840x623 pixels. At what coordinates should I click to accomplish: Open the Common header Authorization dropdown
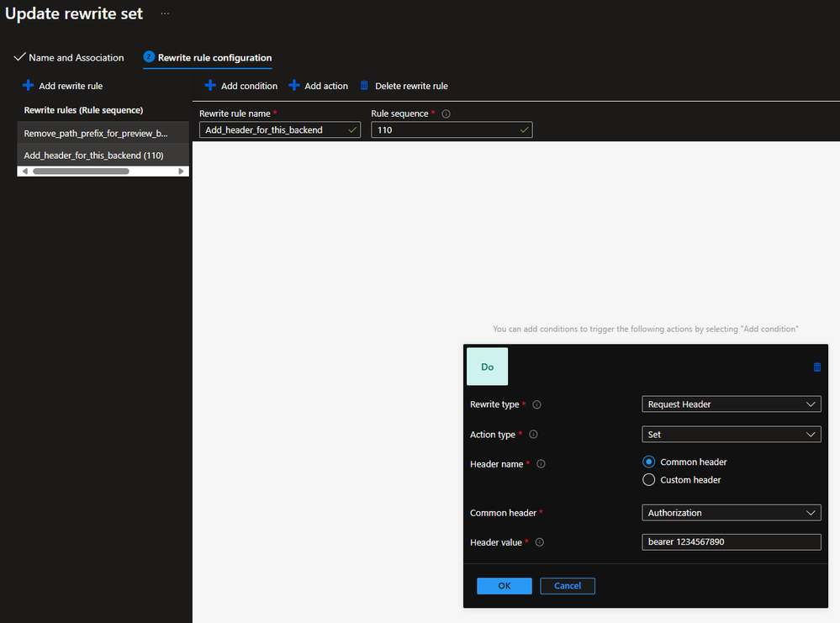(x=732, y=513)
